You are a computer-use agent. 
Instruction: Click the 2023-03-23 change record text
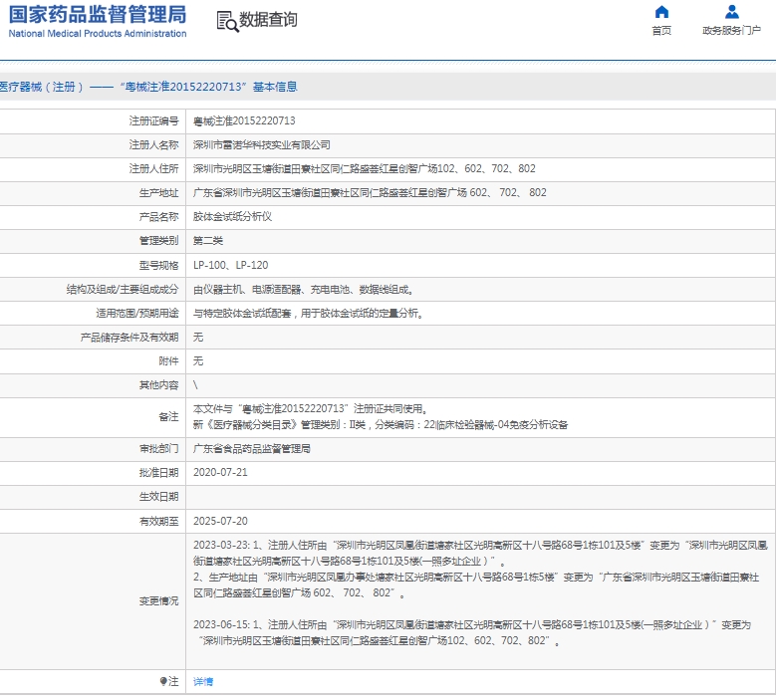480,569
